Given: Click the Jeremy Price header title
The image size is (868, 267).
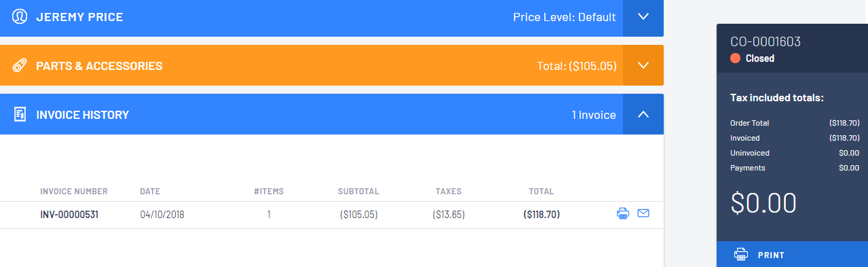Looking at the screenshot, I should tap(79, 17).
